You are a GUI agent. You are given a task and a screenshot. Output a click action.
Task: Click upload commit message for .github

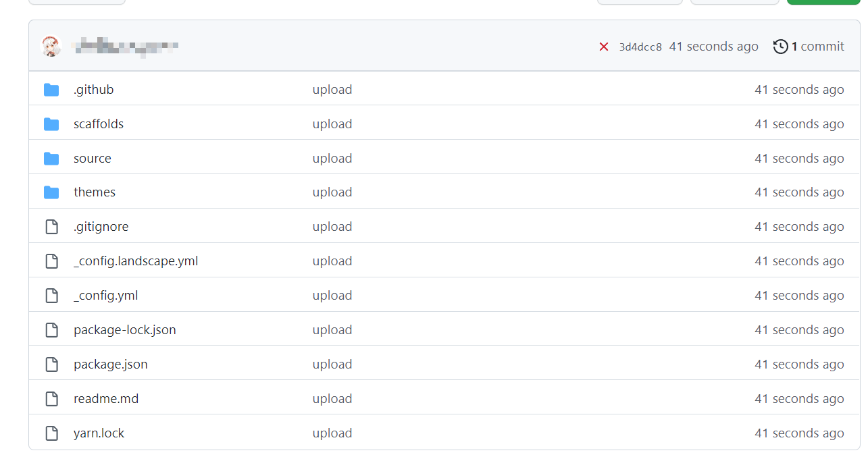332,90
